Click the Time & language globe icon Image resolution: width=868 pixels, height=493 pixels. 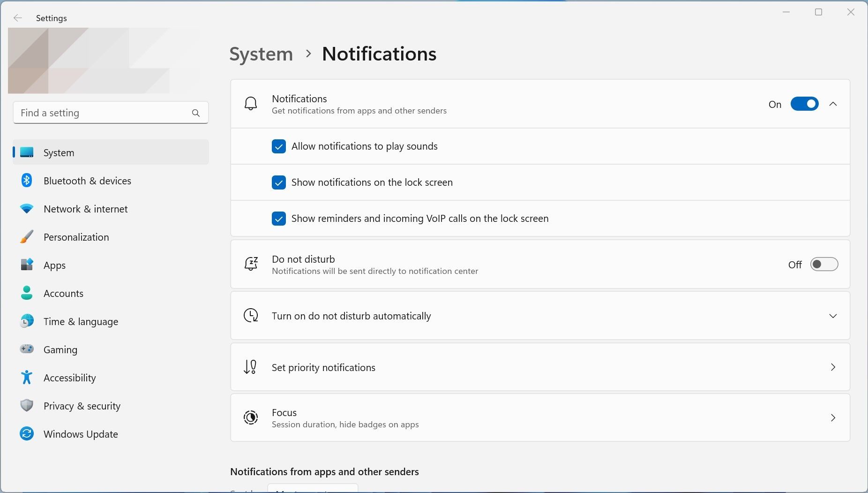pos(27,321)
